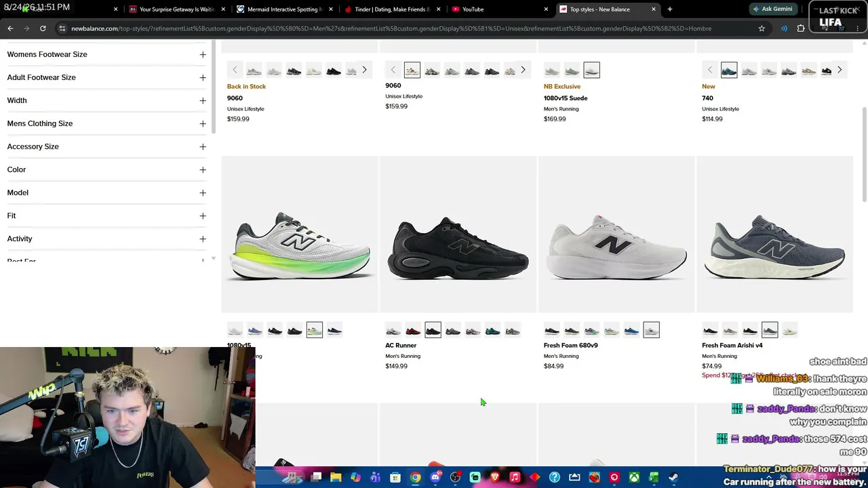868x488 pixels.
Task: Expand the Fit filter
Action: (x=106, y=216)
